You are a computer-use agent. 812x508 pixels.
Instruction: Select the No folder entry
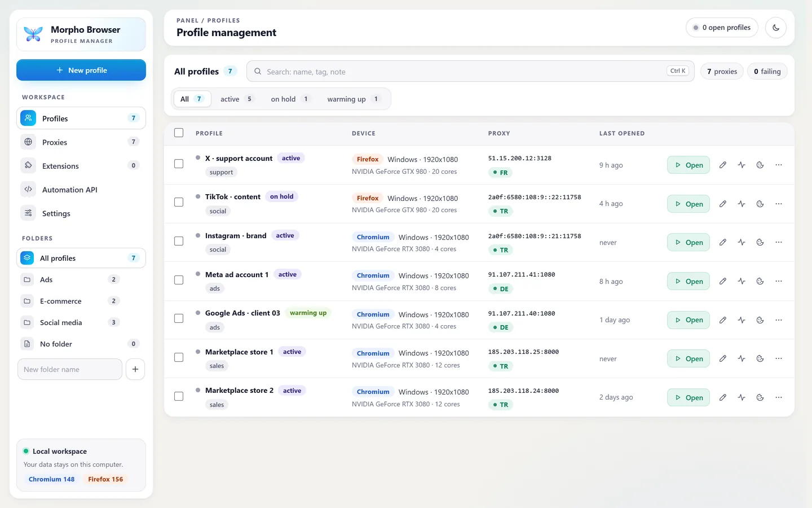coord(81,344)
